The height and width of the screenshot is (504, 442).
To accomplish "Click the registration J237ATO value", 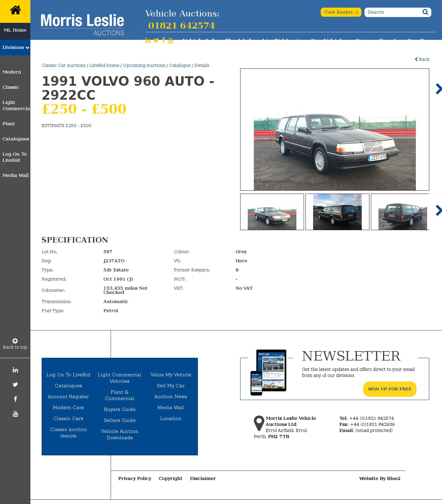I will (x=114, y=261).
